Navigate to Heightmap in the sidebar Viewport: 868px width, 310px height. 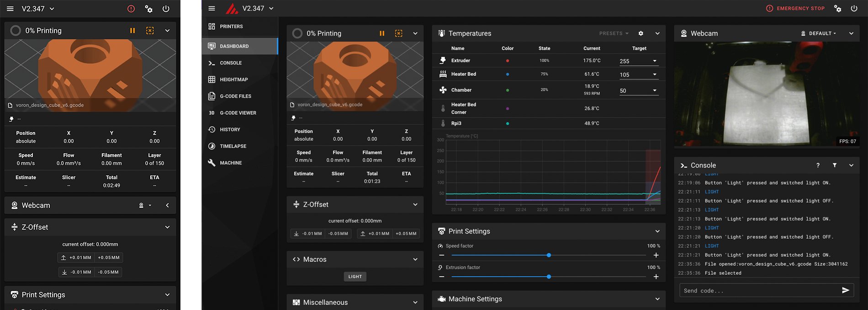233,80
